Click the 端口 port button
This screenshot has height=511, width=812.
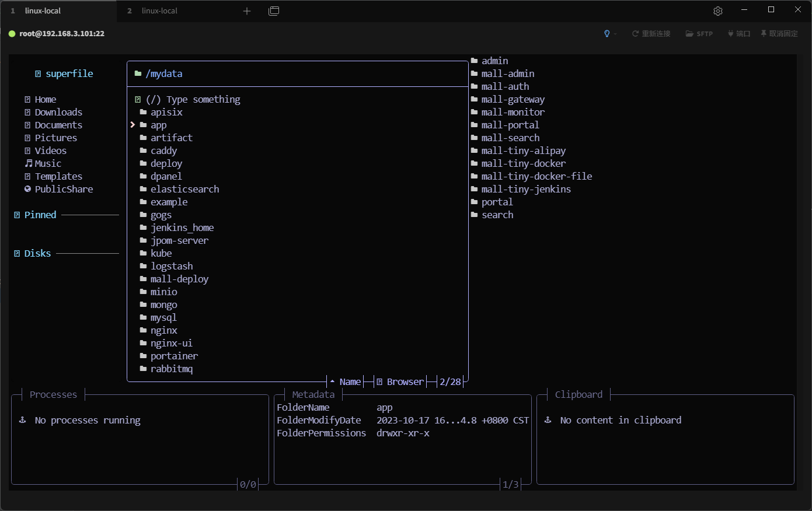(738, 34)
